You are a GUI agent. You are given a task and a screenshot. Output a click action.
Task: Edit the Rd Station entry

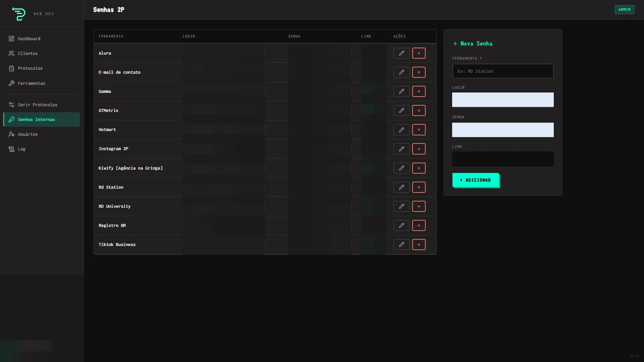[401, 187]
